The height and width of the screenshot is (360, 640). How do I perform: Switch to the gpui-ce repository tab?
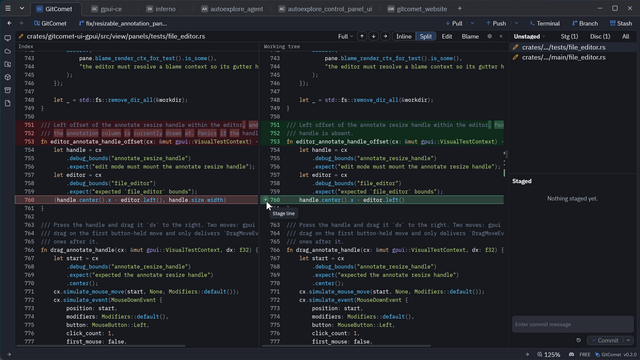point(107,9)
